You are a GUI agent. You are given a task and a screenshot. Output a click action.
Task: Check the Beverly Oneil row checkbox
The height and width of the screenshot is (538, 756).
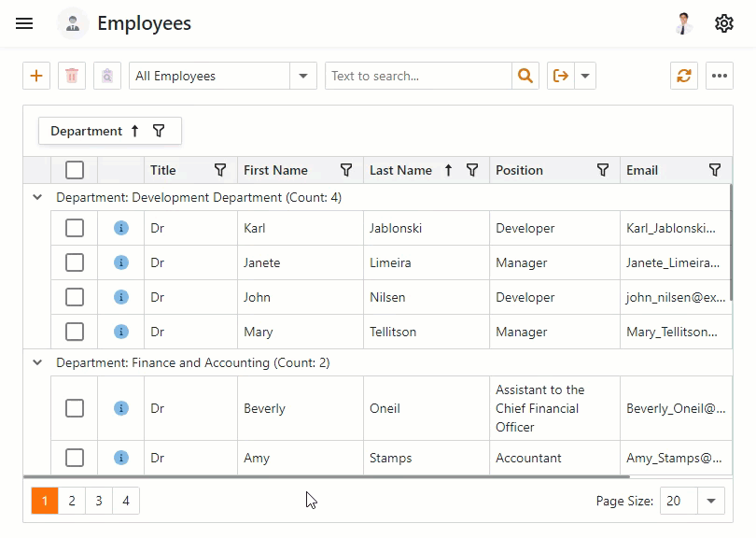point(75,408)
